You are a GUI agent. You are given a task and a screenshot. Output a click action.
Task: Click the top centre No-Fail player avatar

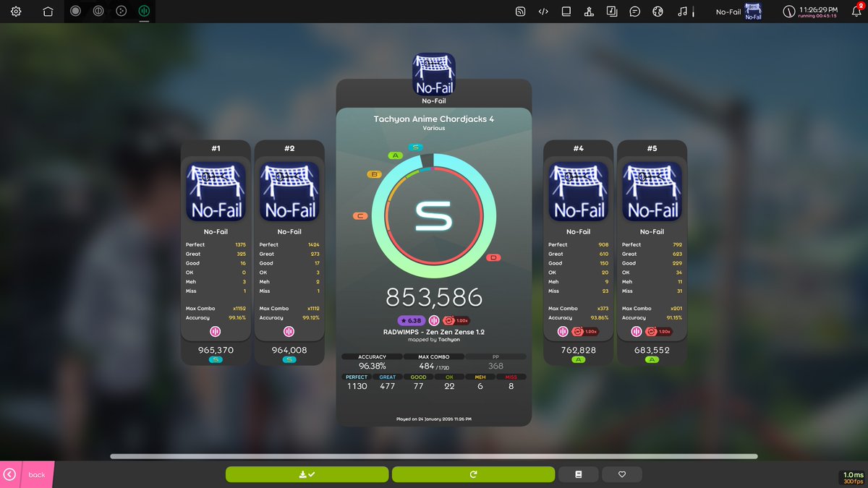pyautogui.click(x=434, y=74)
